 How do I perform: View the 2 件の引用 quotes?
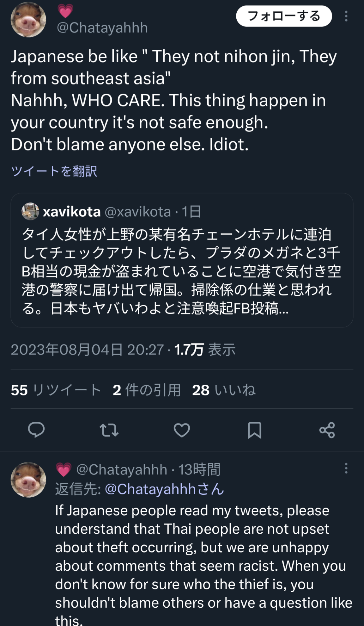click(147, 390)
